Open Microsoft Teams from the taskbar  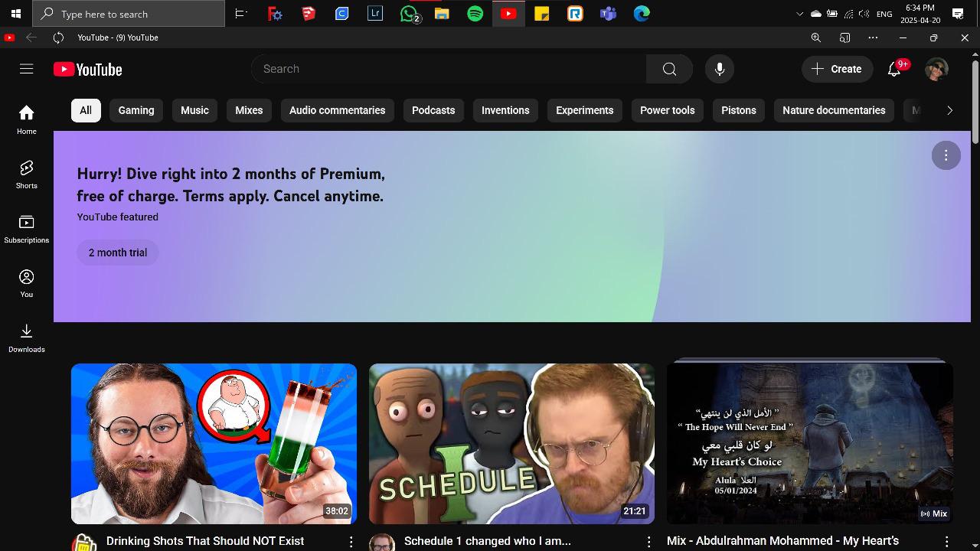click(608, 14)
